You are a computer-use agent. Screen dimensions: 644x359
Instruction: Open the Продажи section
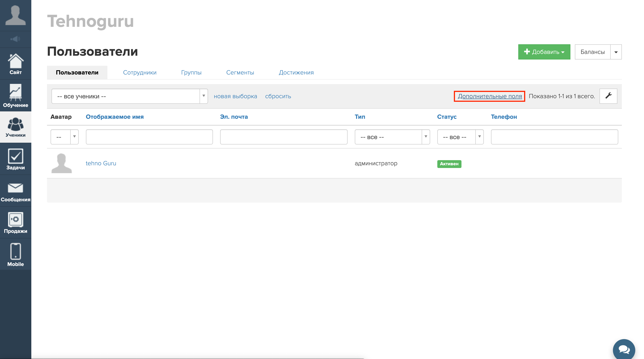tap(15, 223)
